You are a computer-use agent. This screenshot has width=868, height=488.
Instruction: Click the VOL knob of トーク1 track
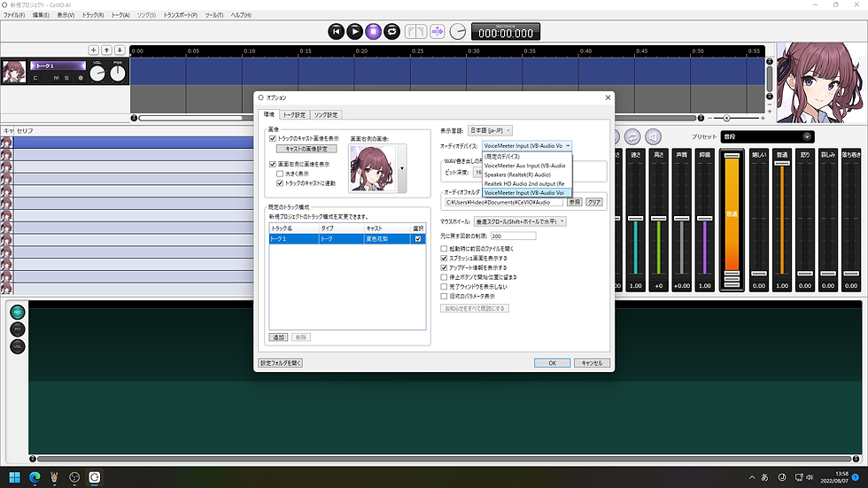click(97, 73)
